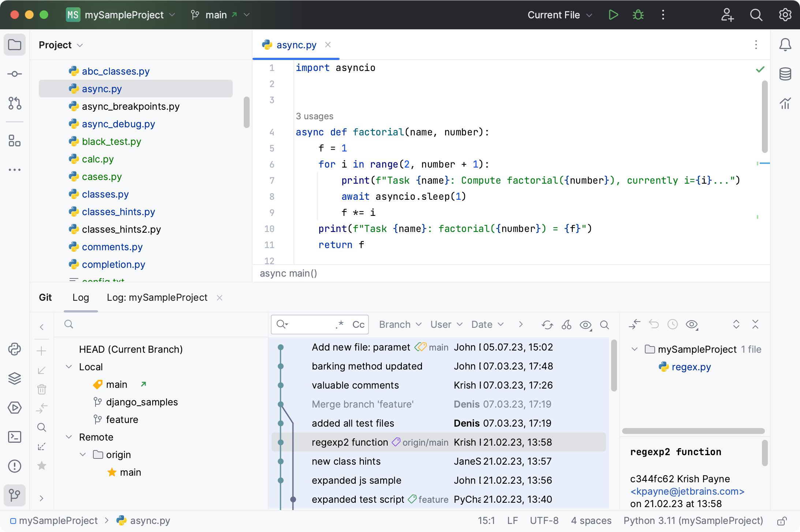Viewport: 800px width, 532px height.
Task: Switch to the Git tab
Action: tap(45, 297)
